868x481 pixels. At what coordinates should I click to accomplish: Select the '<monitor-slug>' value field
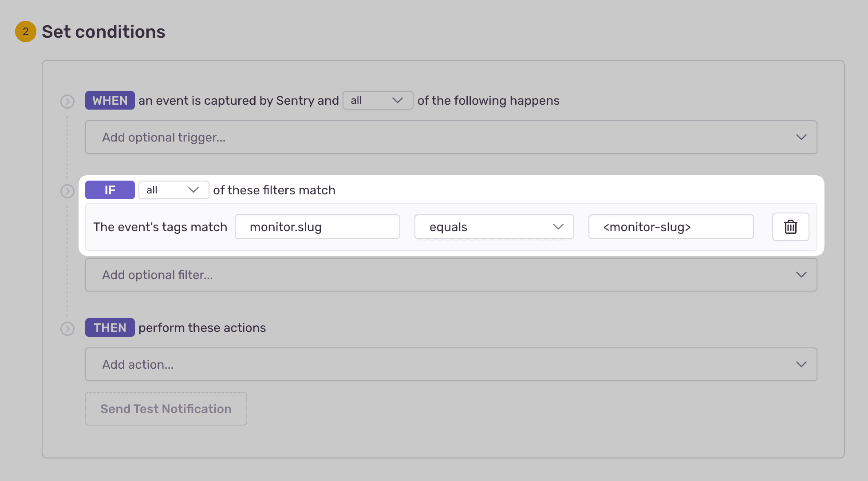pyautogui.click(x=671, y=227)
